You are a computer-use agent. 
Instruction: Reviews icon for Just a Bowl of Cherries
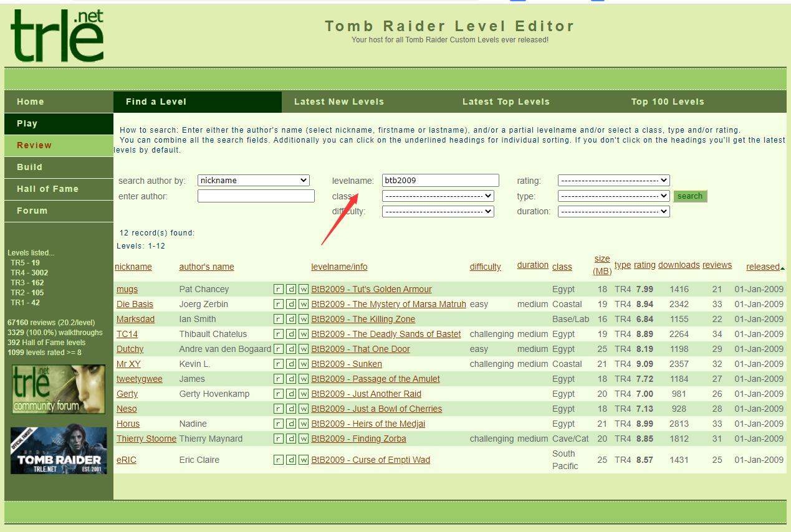[279, 409]
